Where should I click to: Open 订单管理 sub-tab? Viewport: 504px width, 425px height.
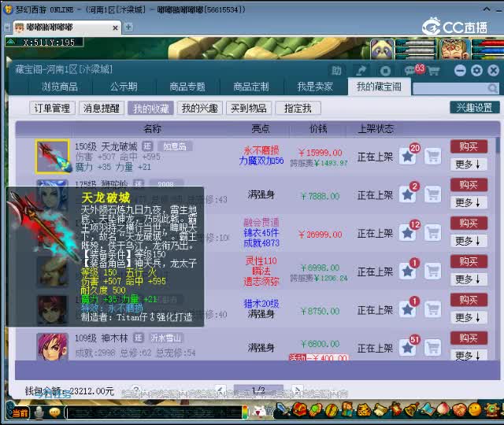52,109
